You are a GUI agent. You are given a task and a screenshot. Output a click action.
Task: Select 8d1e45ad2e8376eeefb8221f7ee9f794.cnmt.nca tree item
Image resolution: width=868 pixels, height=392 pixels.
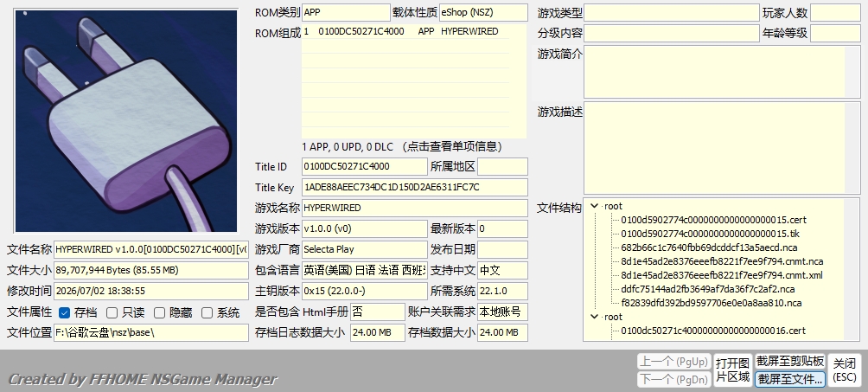click(722, 261)
